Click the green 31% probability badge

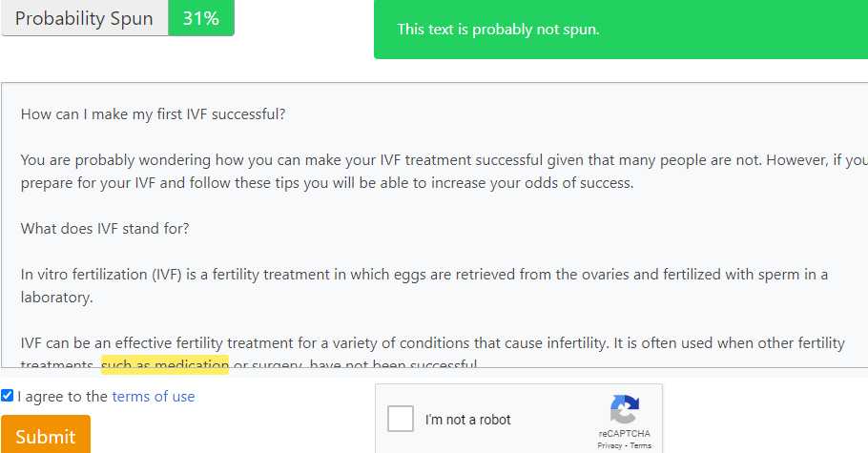[x=201, y=19]
